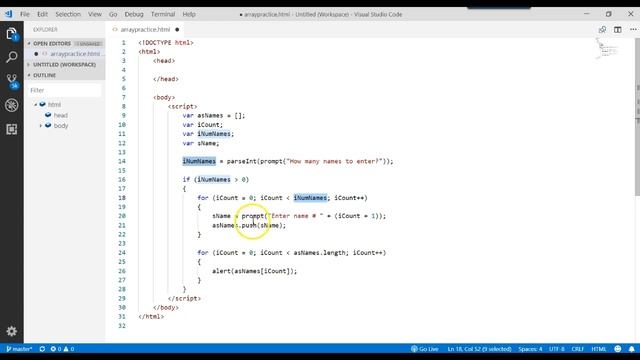This screenshot has height=360, width=640.
Task: Open the Debug menu
Action: pos(134,14)
